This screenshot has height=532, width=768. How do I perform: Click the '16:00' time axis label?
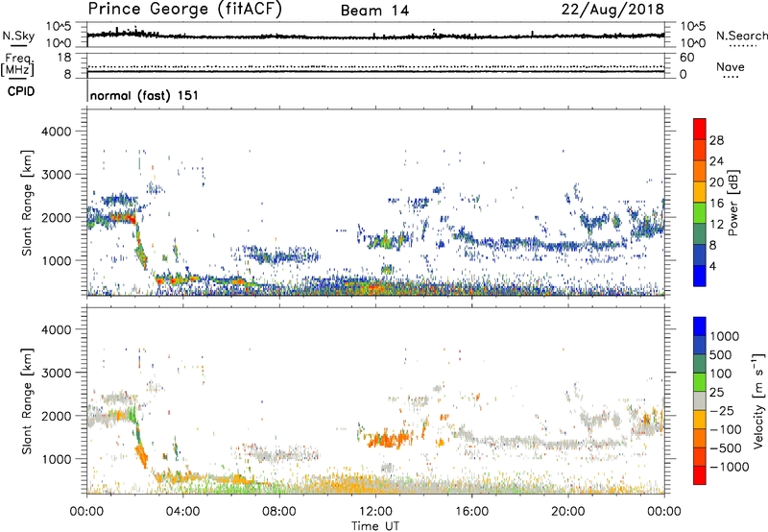point(471,512)
